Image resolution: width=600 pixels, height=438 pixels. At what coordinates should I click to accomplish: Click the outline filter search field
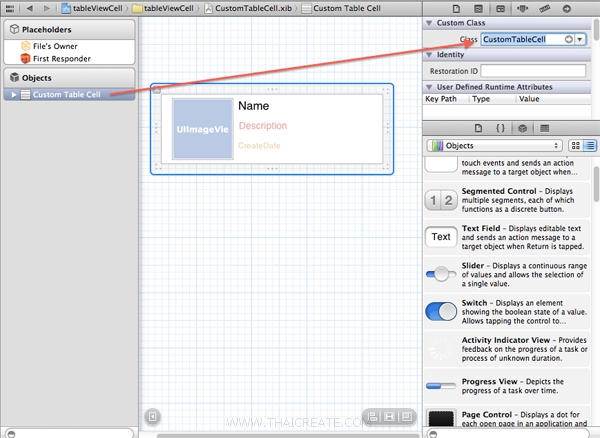(x=69, y=433)
